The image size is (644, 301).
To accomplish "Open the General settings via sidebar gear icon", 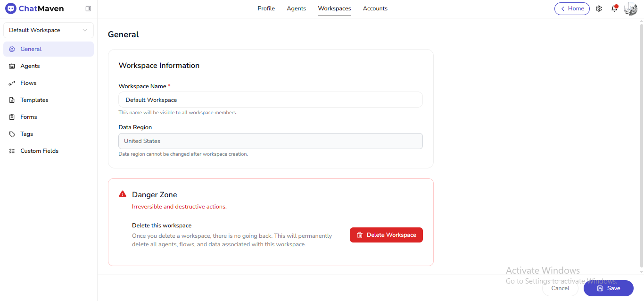I will tap(12, 49).
